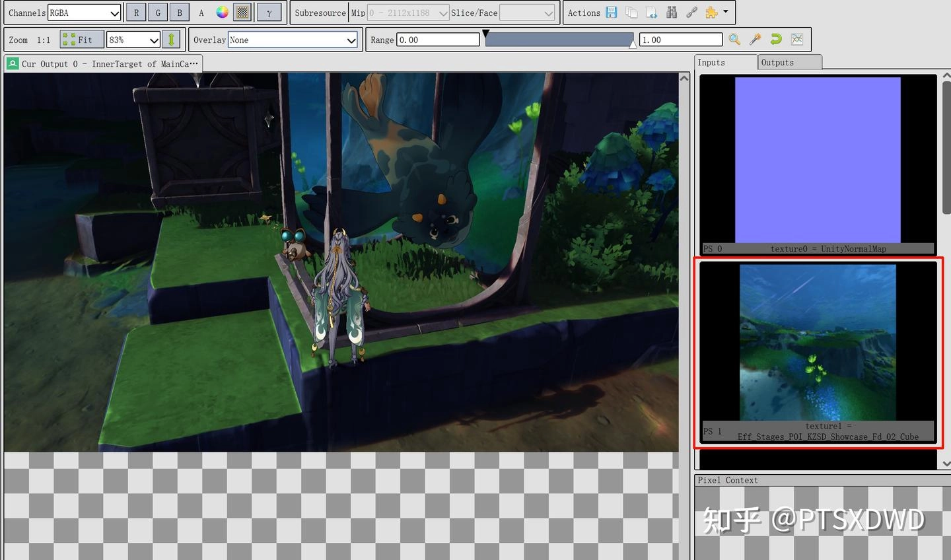Select the Cur Output 0 InnerTarget tab

103,63
